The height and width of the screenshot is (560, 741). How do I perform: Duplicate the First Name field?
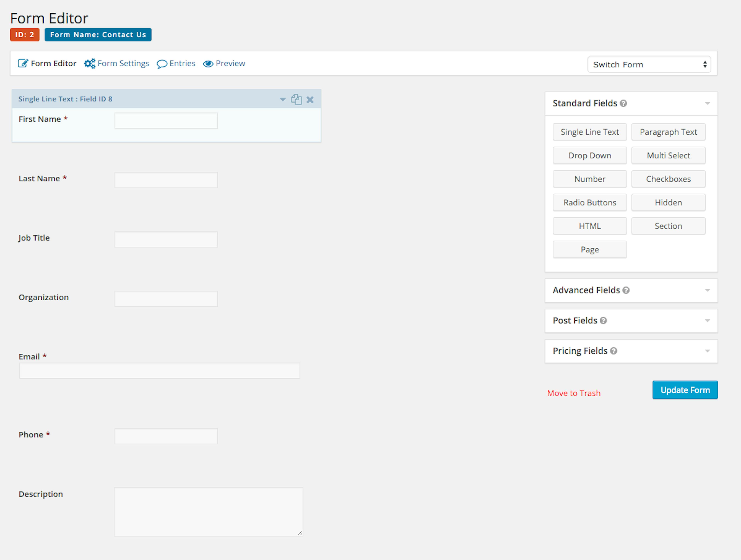(296, 99)
